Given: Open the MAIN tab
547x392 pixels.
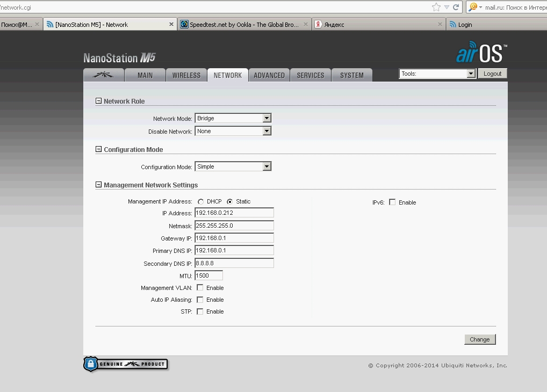Looking at the screenshot, I should [145, 75].
